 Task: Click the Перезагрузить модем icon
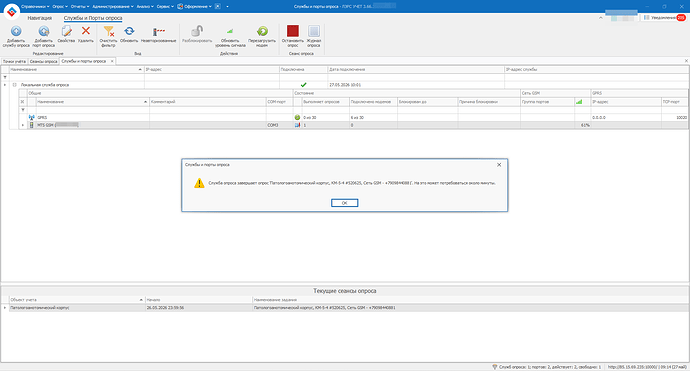(x=262, y=31)
